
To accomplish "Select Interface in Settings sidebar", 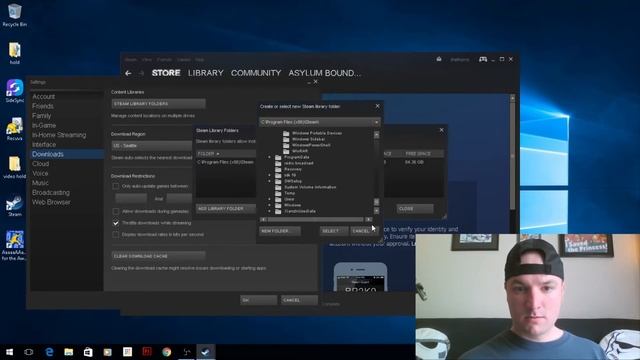I will click(44, 144).
